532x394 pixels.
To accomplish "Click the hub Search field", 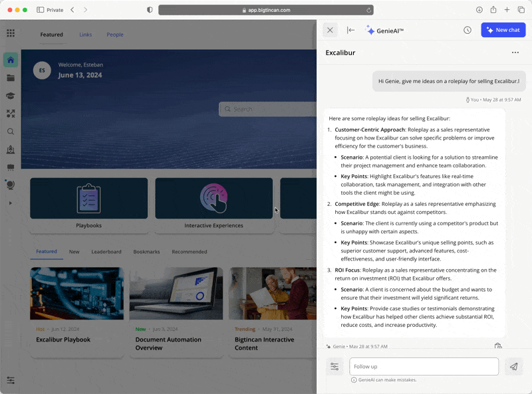I will (268, 109).
